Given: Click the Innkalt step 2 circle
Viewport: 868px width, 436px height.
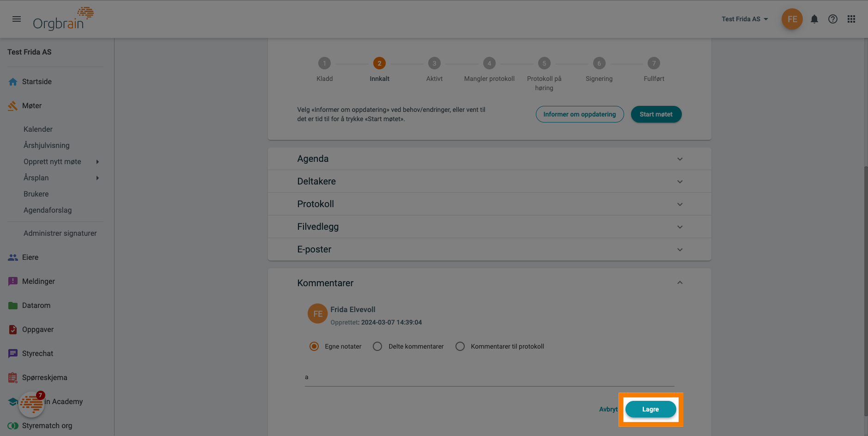Looking at the screenshot, I should tap(379, 63).
